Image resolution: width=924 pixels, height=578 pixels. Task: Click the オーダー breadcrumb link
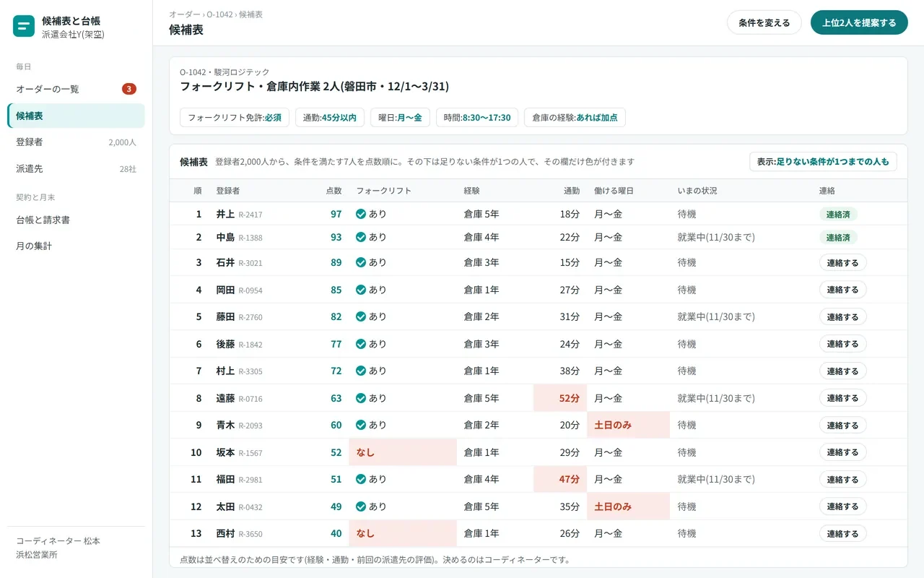(185, 14)
